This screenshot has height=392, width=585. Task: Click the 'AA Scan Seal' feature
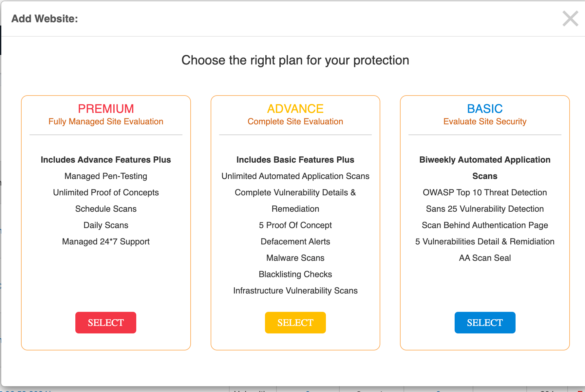point(485,258)
